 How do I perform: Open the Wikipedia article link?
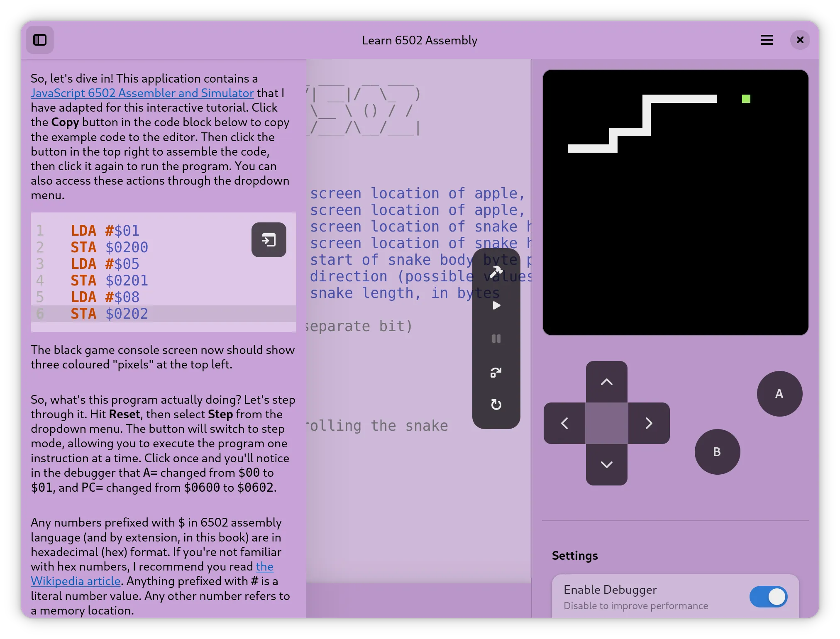coord(76,581)
